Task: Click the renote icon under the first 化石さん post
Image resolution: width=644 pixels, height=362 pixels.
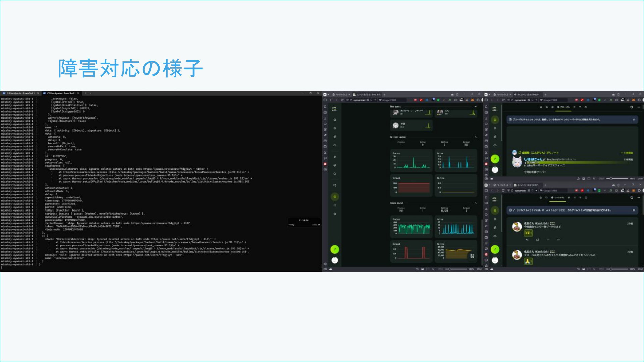Action: pos(538,240)
